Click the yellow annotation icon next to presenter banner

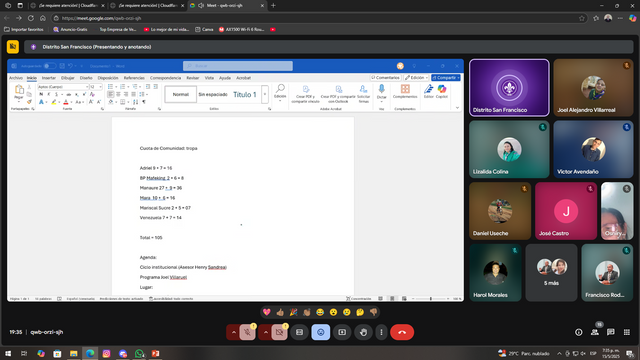click(x=13, y=47)
